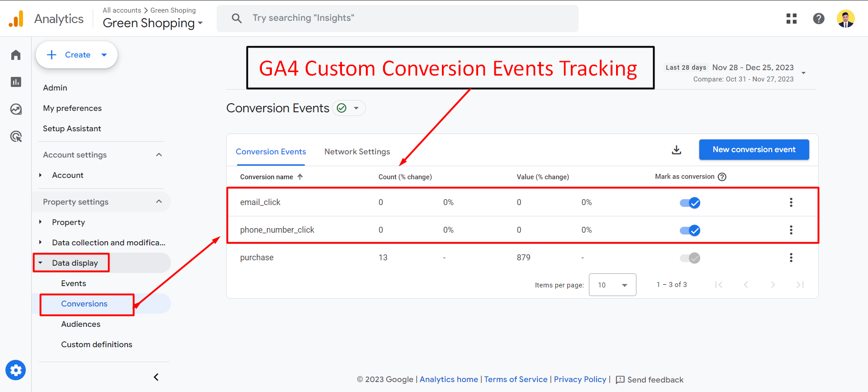Collapse the Account settings section

pyautogui.click(x=159, y=155)
